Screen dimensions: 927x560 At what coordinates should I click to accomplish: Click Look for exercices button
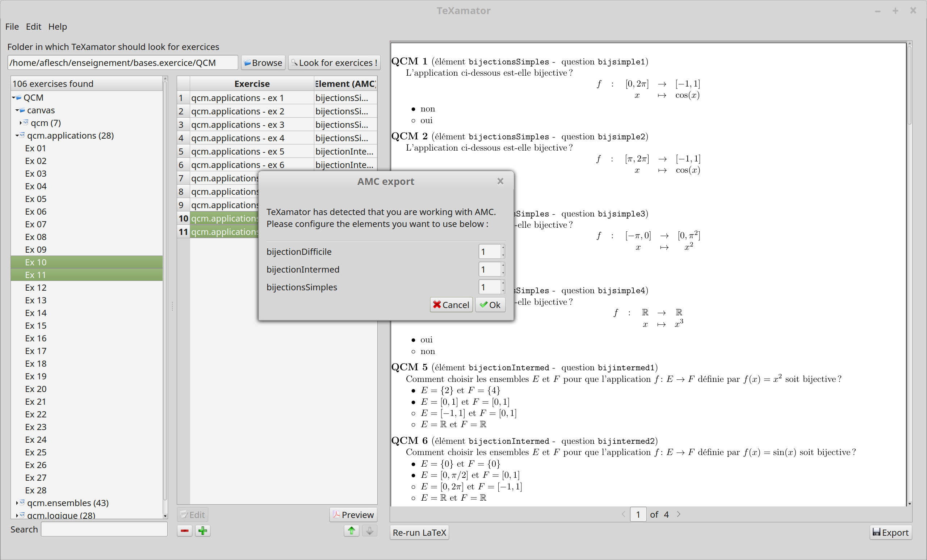pos(334,62)
